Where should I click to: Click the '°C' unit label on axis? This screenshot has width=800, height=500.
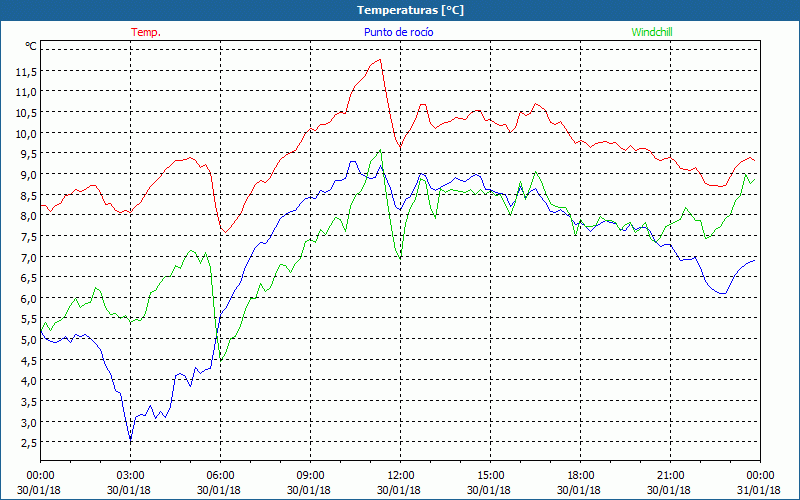point(31,46)
